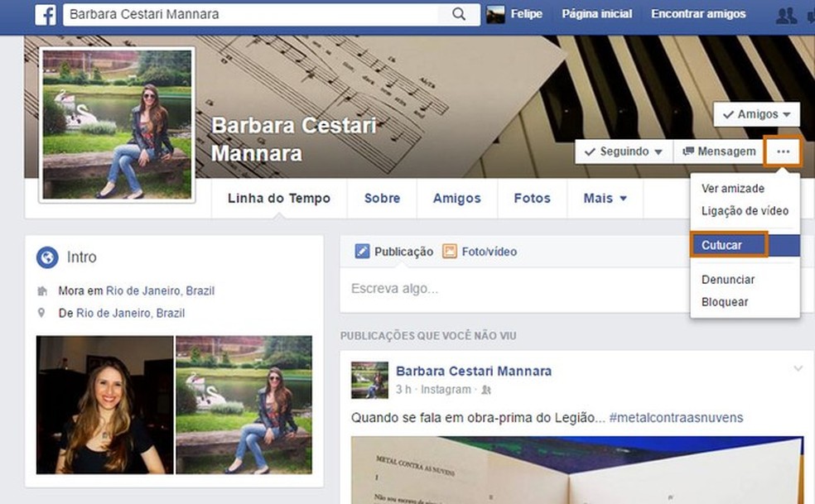This screenshot has width=815, height=504.
Task: Click the Escreva algo... post box
Action: 514,289
